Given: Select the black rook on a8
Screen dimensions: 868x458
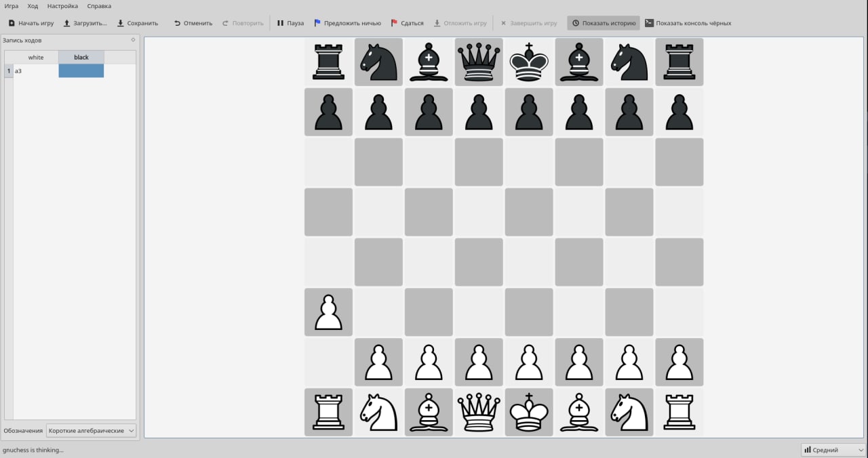Looking at the screenshot, I should [x=328, y=62].
